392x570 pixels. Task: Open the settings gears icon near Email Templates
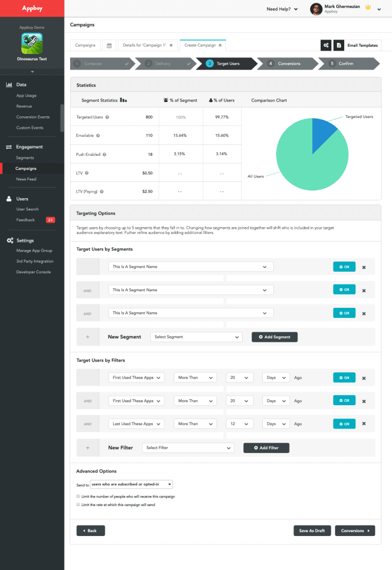click(x=326, y=45)
